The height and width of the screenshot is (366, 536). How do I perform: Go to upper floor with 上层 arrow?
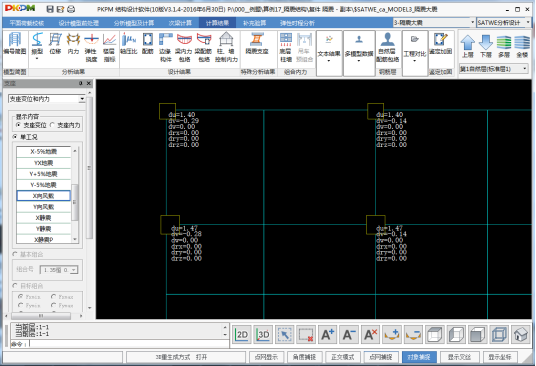point(468,46)
